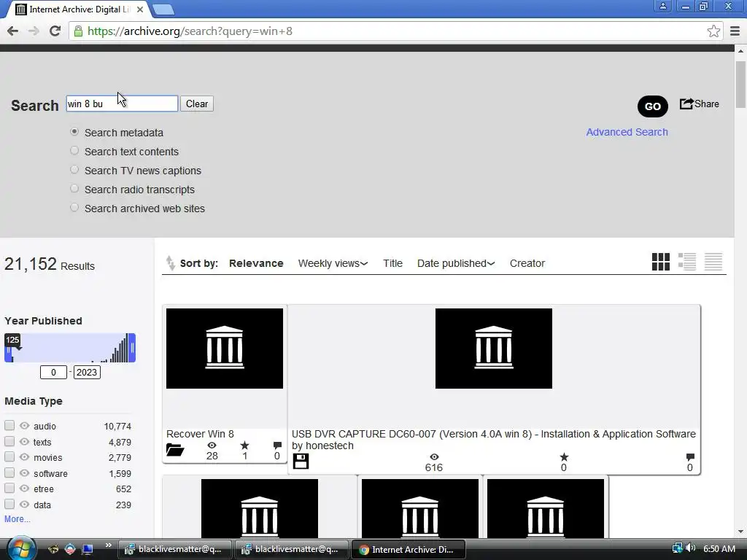Viewport: 747px width, 560px height.
Task: Click volume speaker in system tray
Action: pyautogui.click(x=691, y=548)
